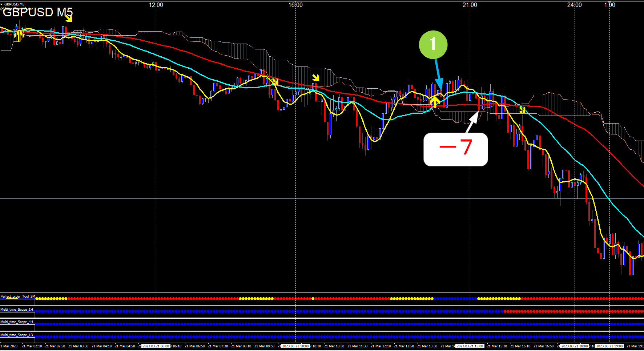The image size is (644, 351).
Task: Click the 21 Mar 12:10 axis label
Action: click(381, 346)
